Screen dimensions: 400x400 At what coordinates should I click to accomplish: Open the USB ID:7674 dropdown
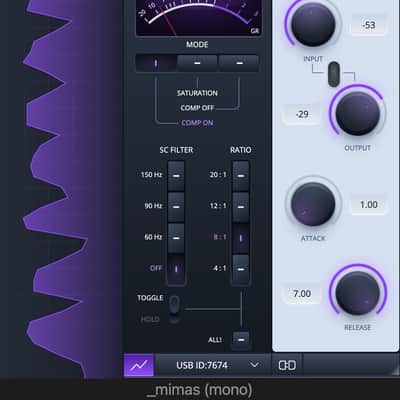213,365
